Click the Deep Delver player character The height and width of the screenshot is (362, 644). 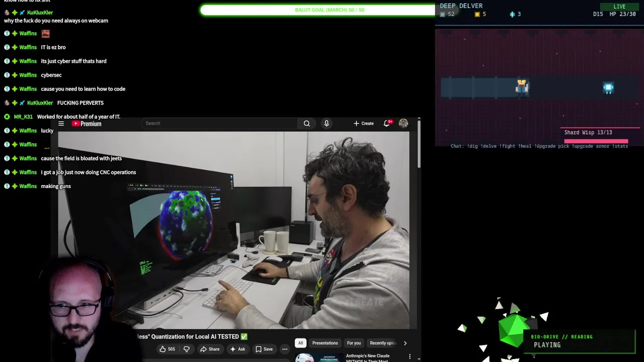[522, 87]
